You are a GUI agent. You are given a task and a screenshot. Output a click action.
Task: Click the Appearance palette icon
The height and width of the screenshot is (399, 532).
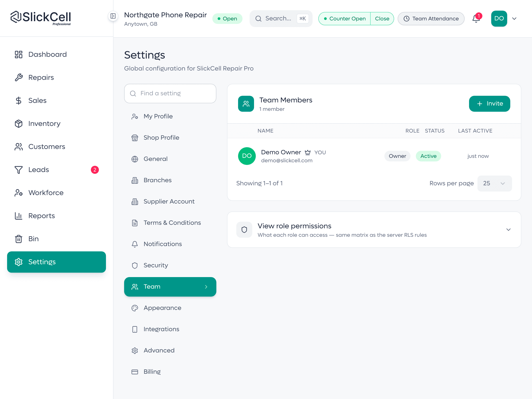(135, 308)
